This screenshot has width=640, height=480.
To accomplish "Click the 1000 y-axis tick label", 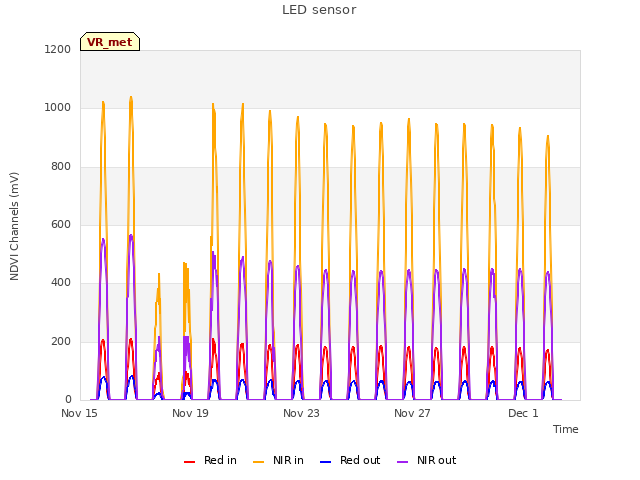I will point(58,108).
